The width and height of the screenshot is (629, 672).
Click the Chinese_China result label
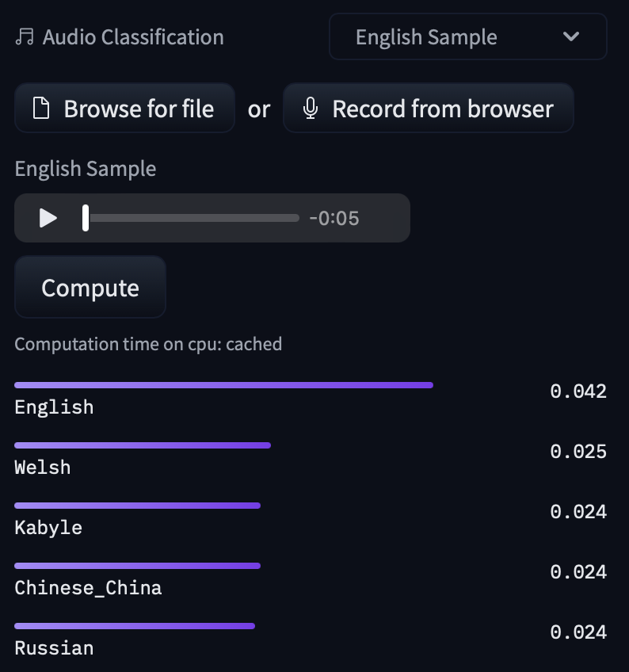pyautogui.click(x=88, y=588)
